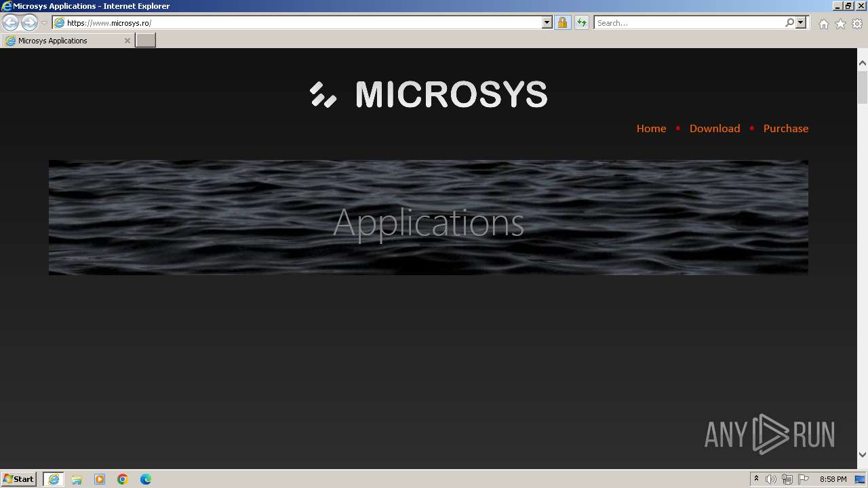The image size is (868, 488).
Task: Minimize the Internet Explorer window
Action: point(837,5)
